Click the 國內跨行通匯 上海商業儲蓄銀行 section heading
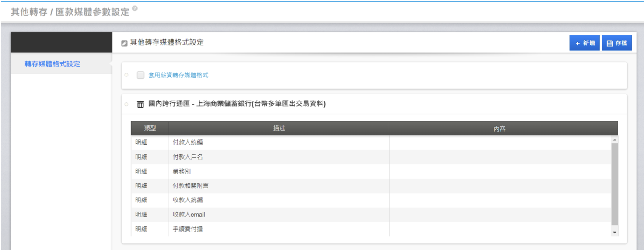Image resolution: width=644 pixels, height=250 pixels. coord(237,104)
